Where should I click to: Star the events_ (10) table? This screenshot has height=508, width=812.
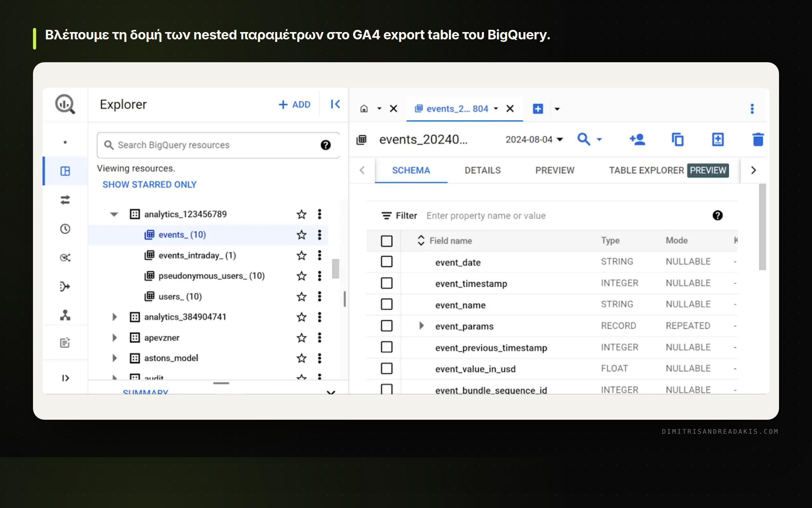point(302,235)
